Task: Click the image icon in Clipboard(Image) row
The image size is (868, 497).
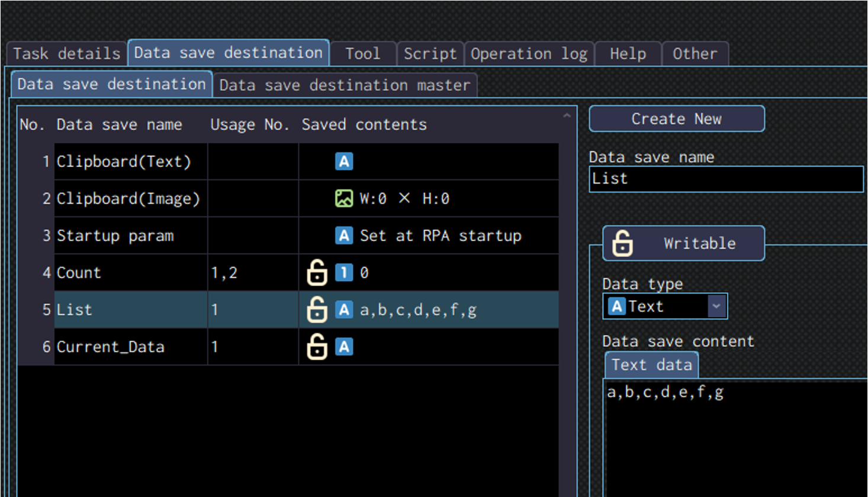Action: coord(344,198)
